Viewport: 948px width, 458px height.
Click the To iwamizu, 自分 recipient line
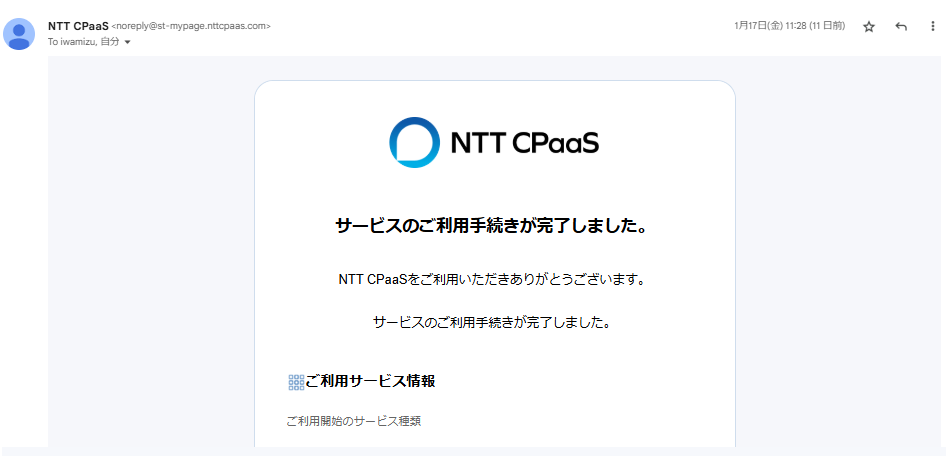click(84, 42)
